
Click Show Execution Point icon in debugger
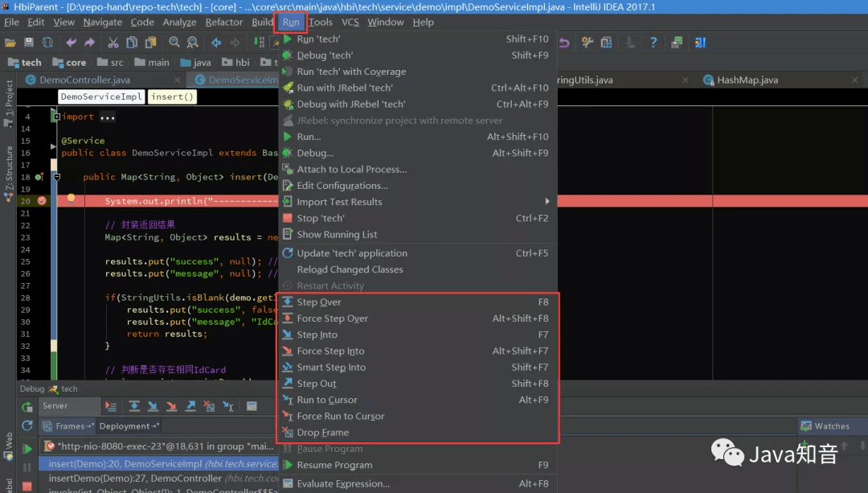(x=111, y=407)
